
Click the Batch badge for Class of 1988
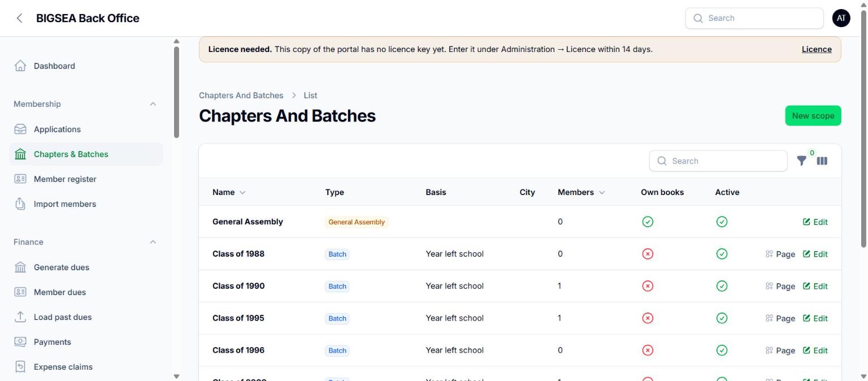(x=337, y=254)
